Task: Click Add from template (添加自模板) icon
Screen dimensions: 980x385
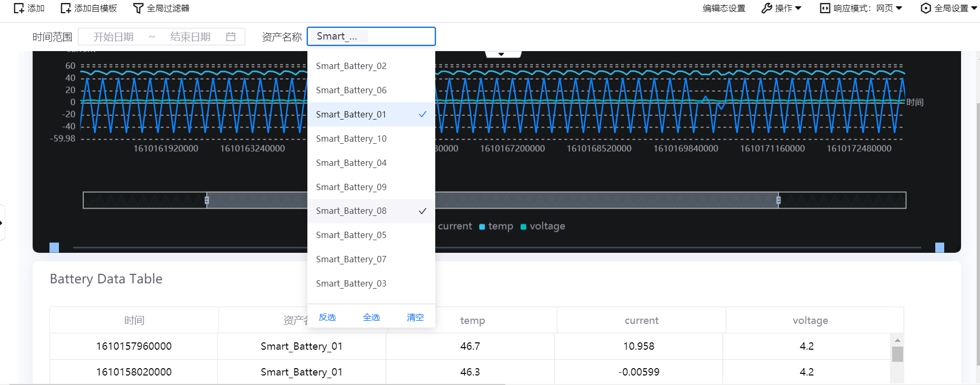Action: [x=66, y=8]
